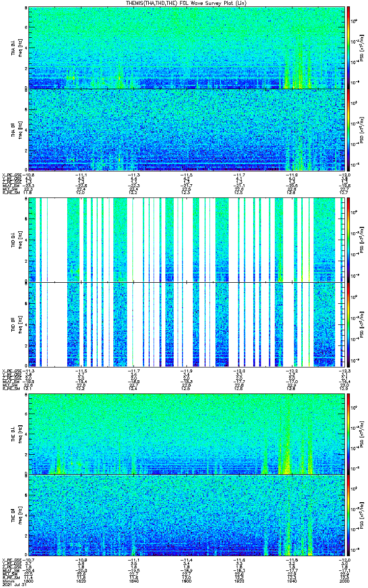The image size is (368, 588).
Task: Click the color bar beside THA B parallel panel
Action: click(x=349, y=130)
